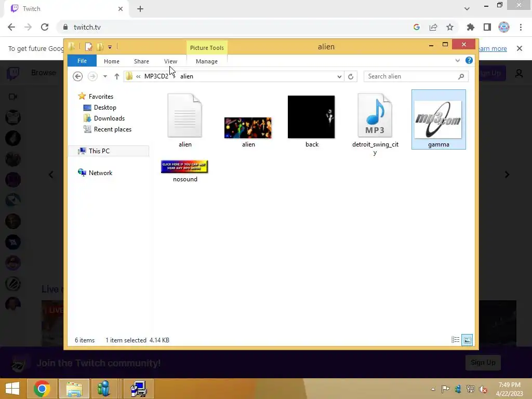Click the search magnifier icon
532x399 pixels.
click(x=461, y=76)
